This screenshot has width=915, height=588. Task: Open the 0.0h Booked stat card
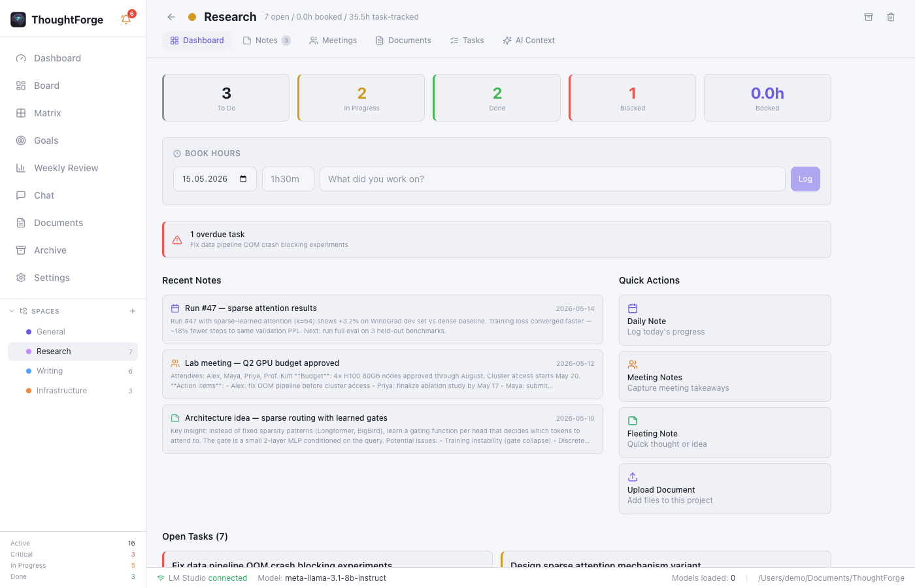767,98
